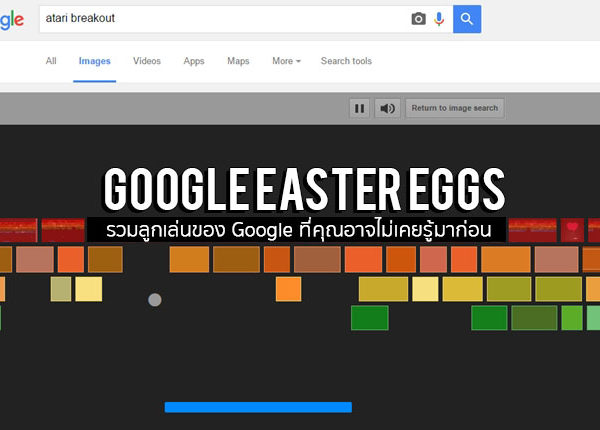Click Return to image search button

(x=454, y=108)
